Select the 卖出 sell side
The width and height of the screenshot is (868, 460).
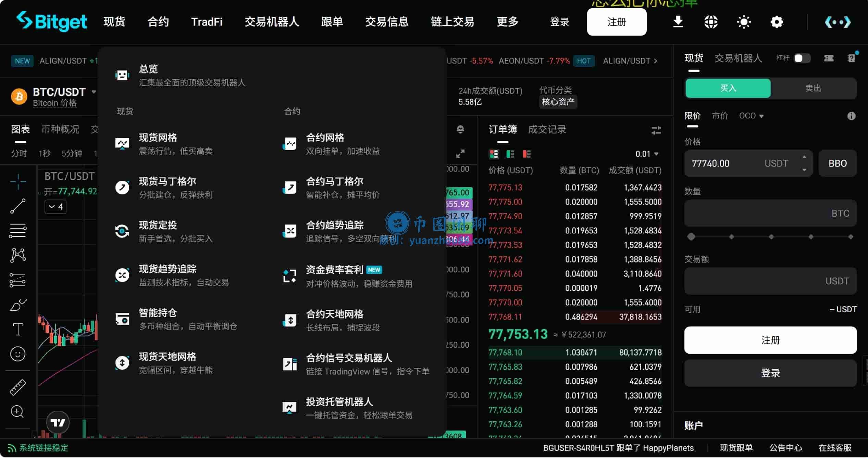click(x=813, y=88)
